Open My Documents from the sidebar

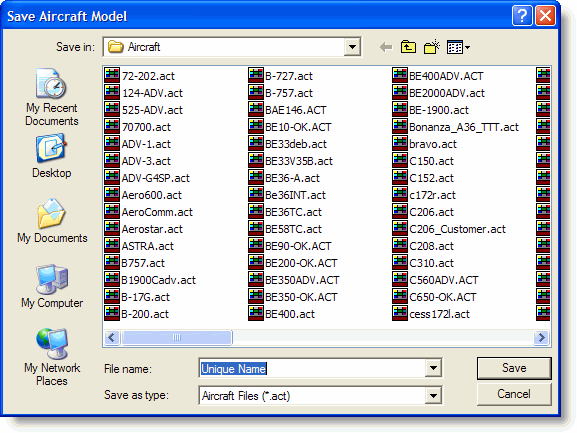(52, 221)
